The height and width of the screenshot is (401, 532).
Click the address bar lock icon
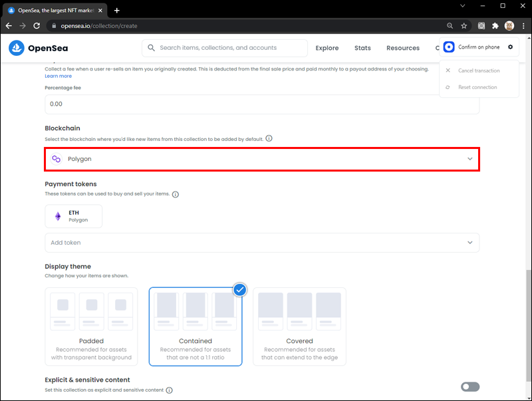pos(54,26)
